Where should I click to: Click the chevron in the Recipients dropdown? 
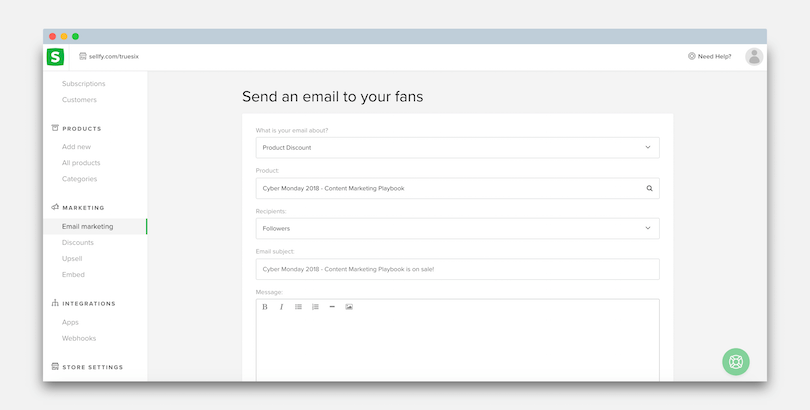(648, 228)
